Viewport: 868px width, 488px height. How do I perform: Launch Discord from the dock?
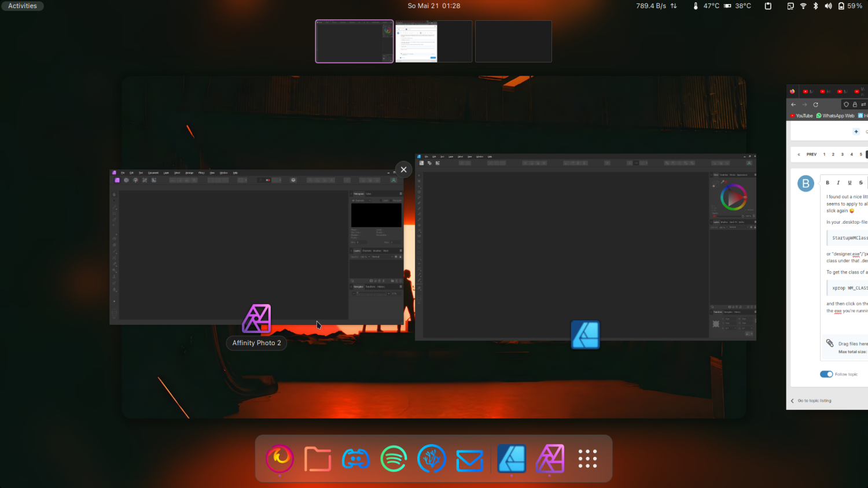point(356,459)
